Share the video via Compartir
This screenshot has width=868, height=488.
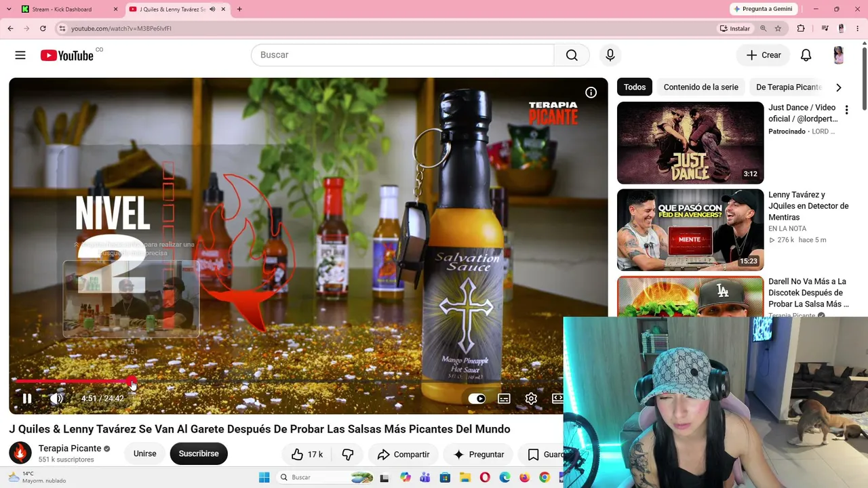tap(403, 454)
